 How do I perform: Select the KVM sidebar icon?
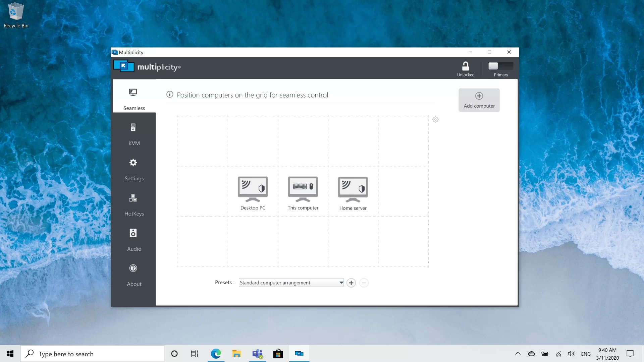(133, 134)
